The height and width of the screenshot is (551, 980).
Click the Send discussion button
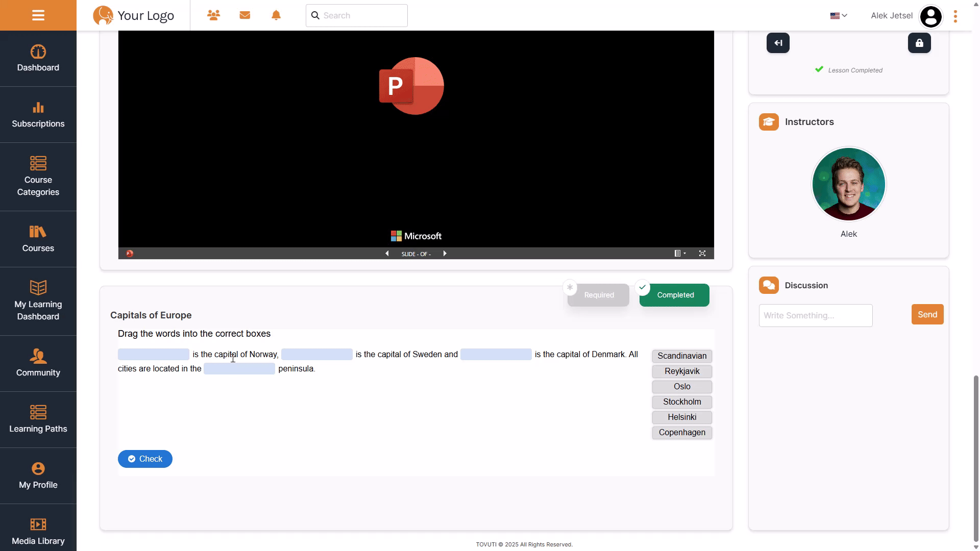tap(927, 314)
